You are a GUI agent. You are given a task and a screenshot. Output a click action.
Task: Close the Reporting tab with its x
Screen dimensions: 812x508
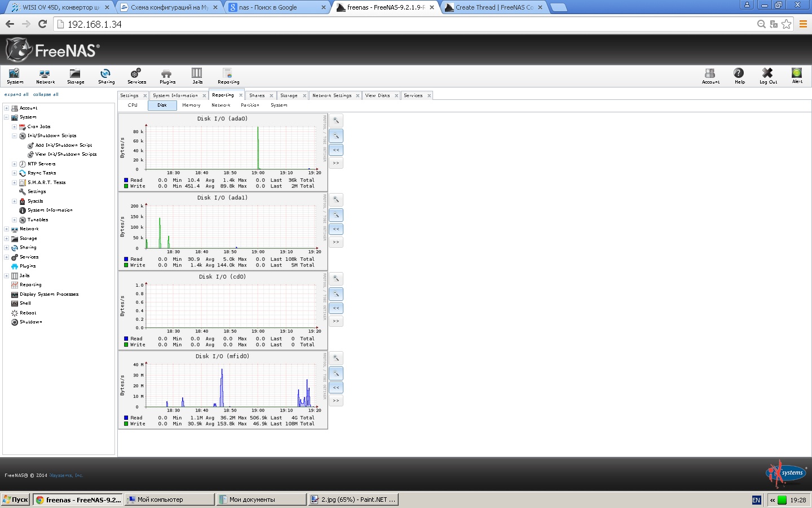[241, 95]
